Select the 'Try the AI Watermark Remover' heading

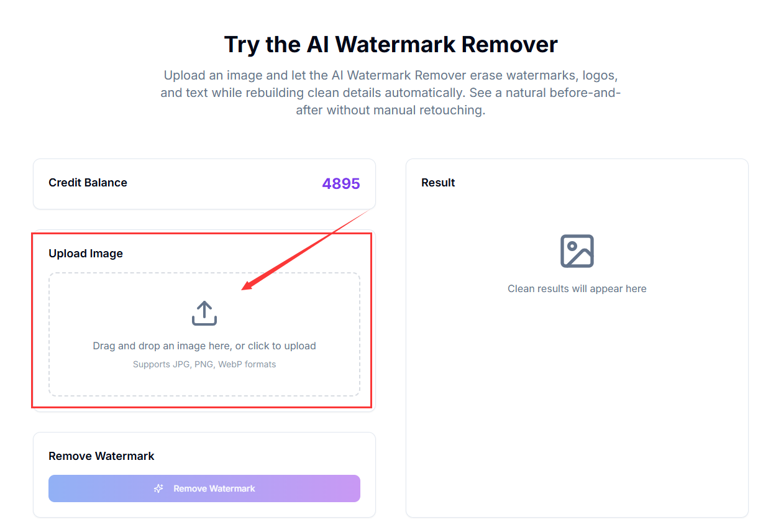tap(390, 44)
